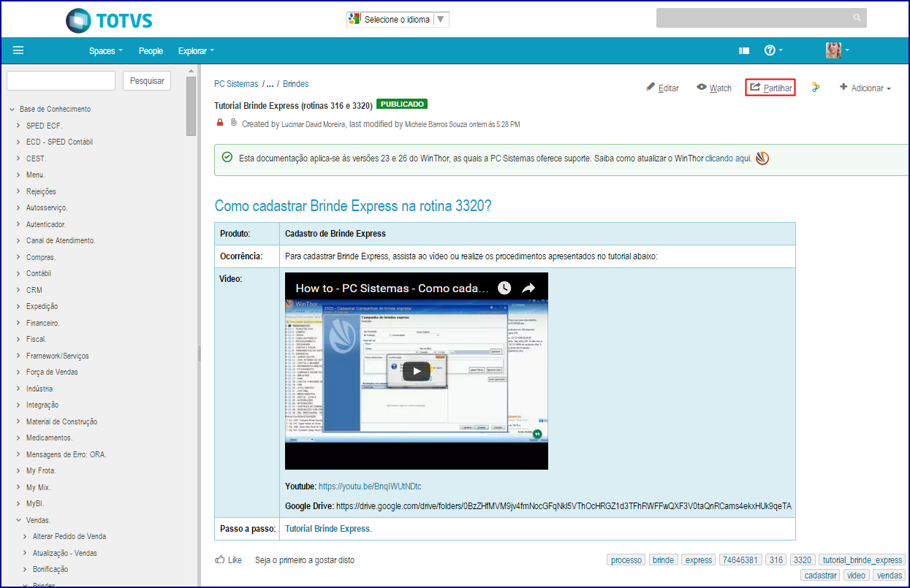Click the 'processo' label tag
The image size is (910, 588).
tap(626, 560)
